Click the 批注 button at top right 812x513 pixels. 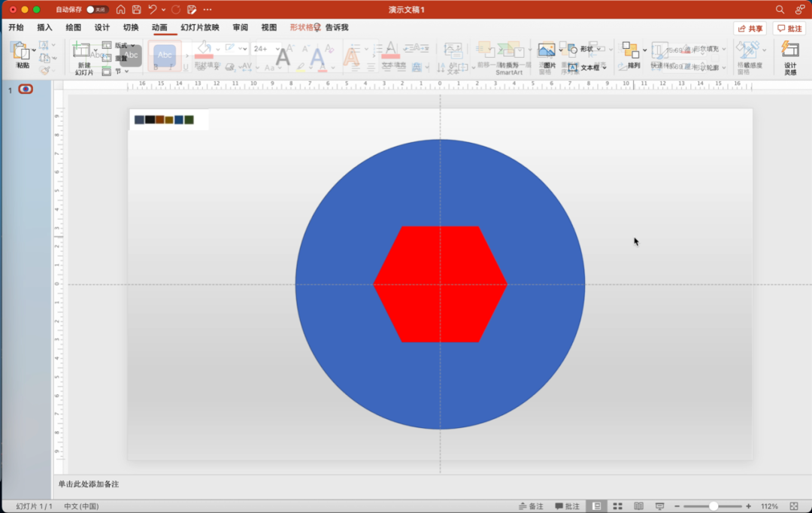pos(789,29)
